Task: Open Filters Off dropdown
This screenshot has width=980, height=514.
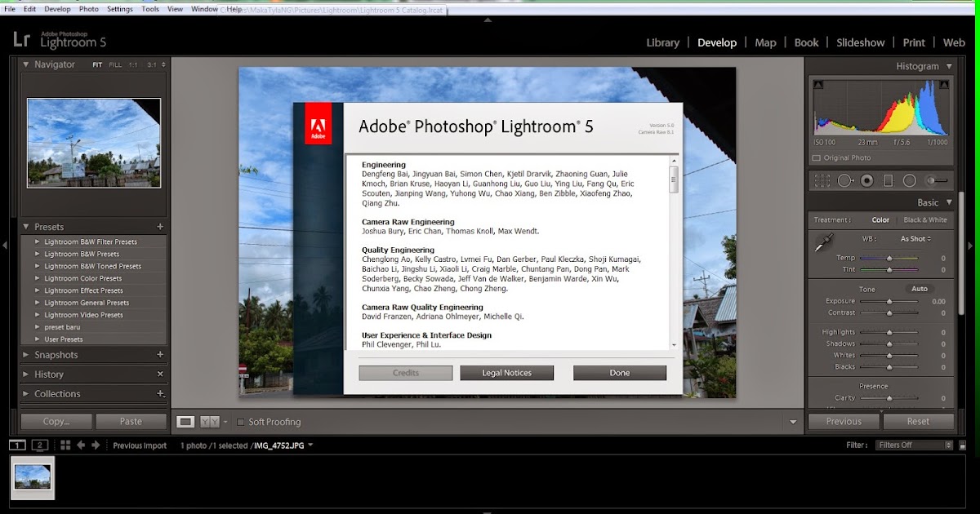Action: [x=914, y=445]
